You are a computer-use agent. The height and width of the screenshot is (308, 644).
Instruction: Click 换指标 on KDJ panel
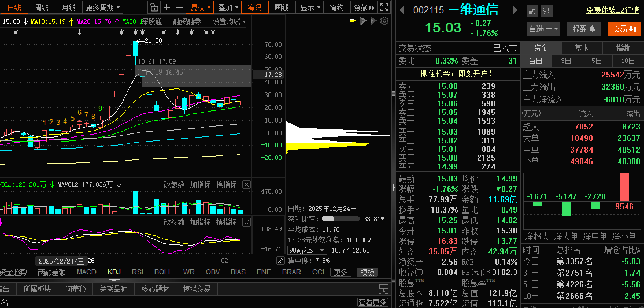[x=226, y=222]
